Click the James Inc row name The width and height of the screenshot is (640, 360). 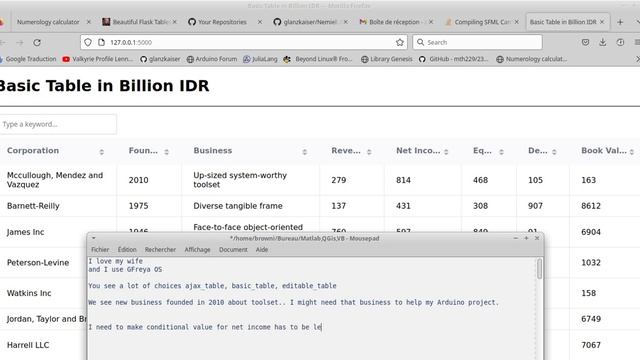[25, 232]
